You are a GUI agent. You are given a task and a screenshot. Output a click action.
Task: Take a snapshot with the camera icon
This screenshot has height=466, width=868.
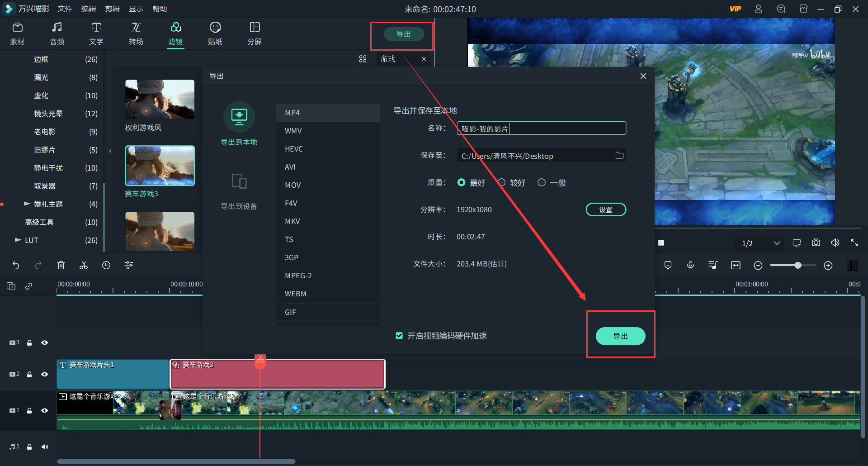tap(816, 243)
